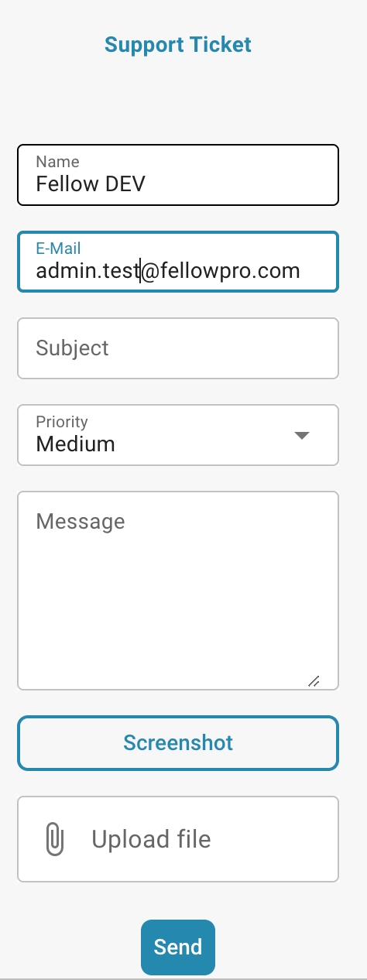This screenshot has width=367, height=980.
Task: Focus the E-Mail input field
Action: pos(178,262)
